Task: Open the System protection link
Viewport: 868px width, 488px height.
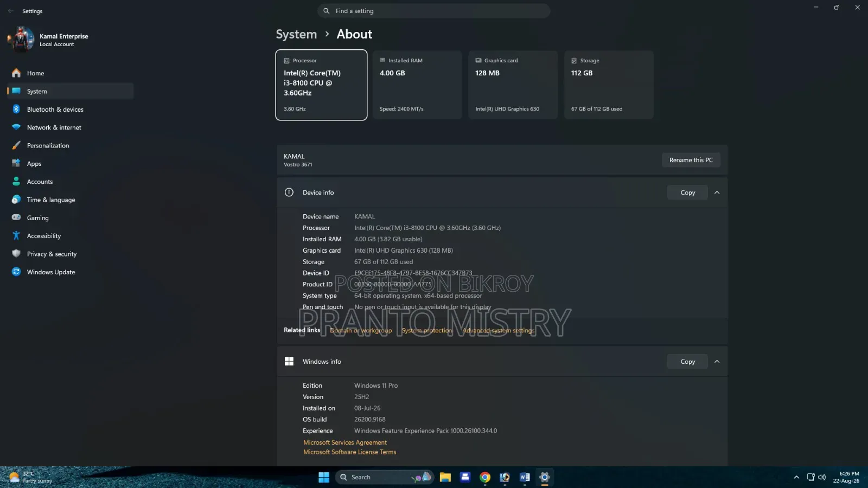Action: [427, 330]
